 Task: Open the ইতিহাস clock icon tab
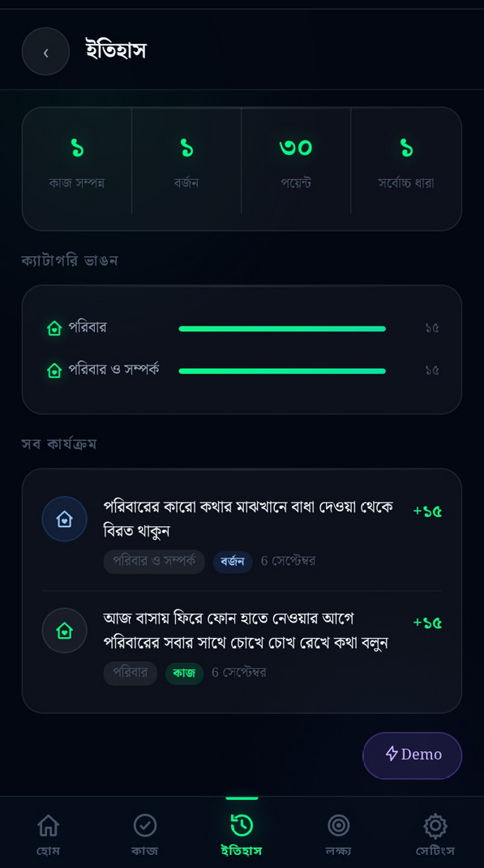pyautogui.click(x=242, y=825)
